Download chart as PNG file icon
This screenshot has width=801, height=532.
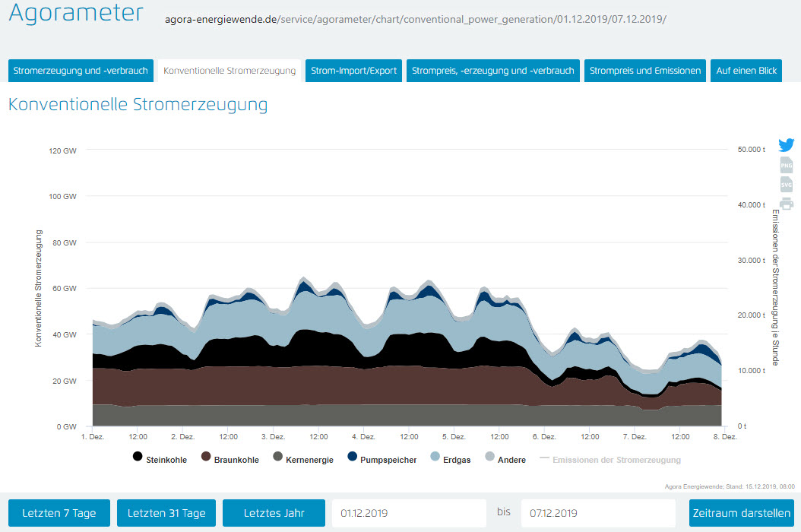(786, 166)
